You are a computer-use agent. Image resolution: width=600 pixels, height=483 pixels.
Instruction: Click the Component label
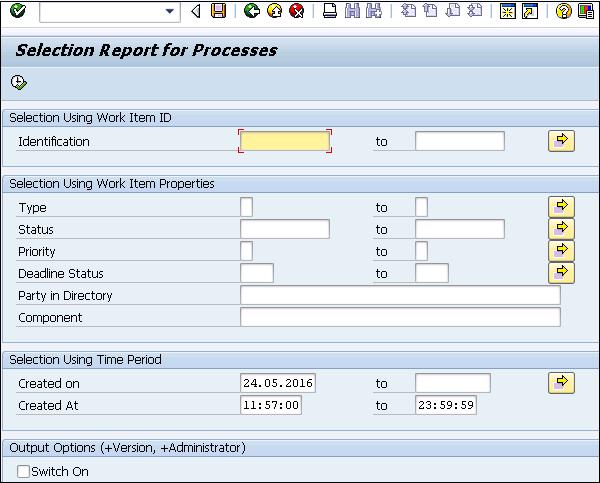point(50,318)
